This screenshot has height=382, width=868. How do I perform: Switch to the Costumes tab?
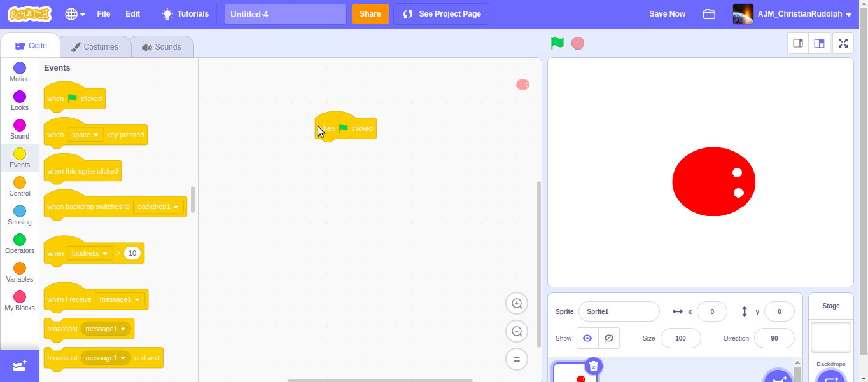[94, 46]
